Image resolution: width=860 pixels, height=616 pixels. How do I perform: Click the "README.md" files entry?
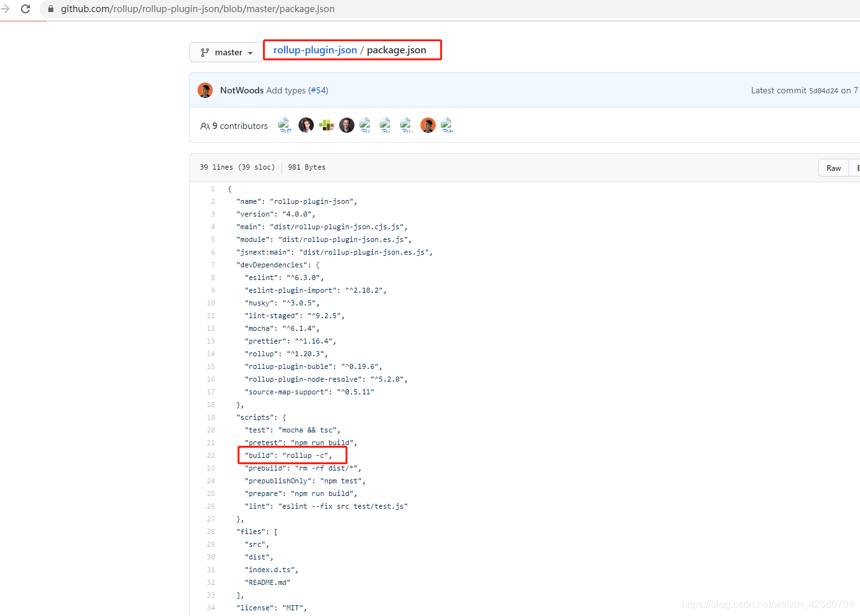coord(267,582)
